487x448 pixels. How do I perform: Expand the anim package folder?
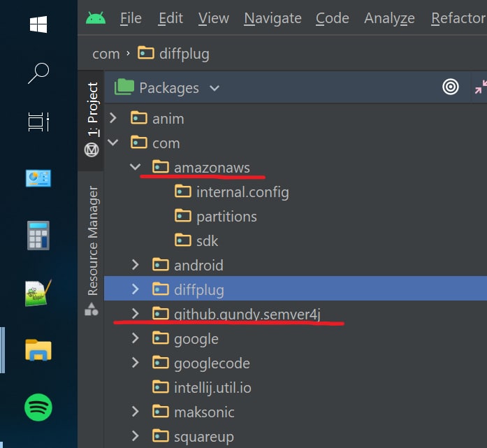[113, 118]
